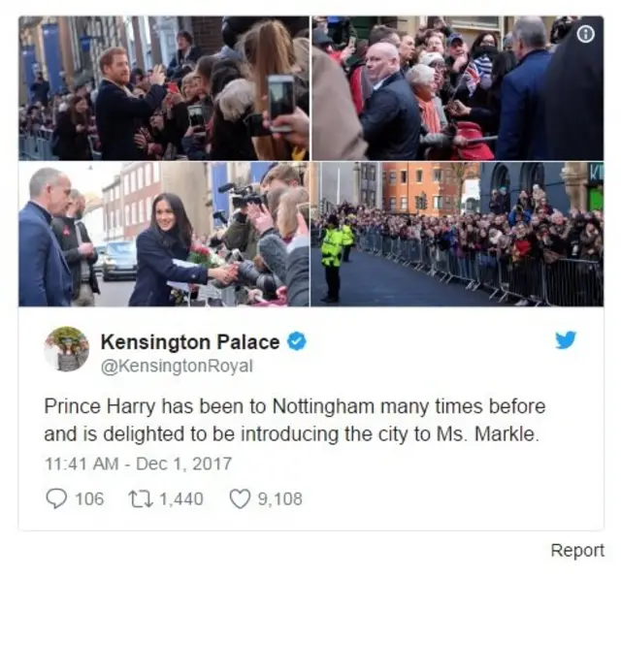View photo of Harry taking selfie with crowd
The width and height of the screenshot is (621, 672).
coord(164,88)
